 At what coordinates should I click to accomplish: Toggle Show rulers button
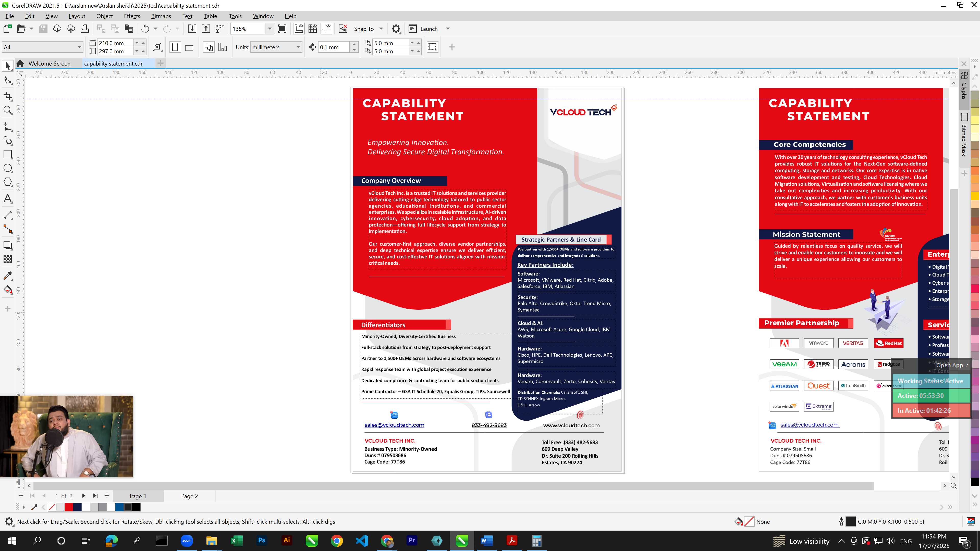click(299, 29)
